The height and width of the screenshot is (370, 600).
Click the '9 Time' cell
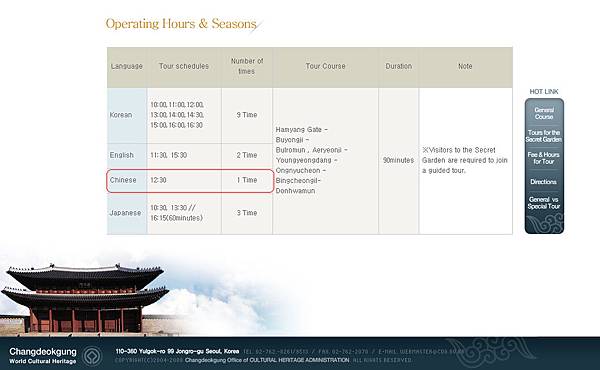click(247, 115)
